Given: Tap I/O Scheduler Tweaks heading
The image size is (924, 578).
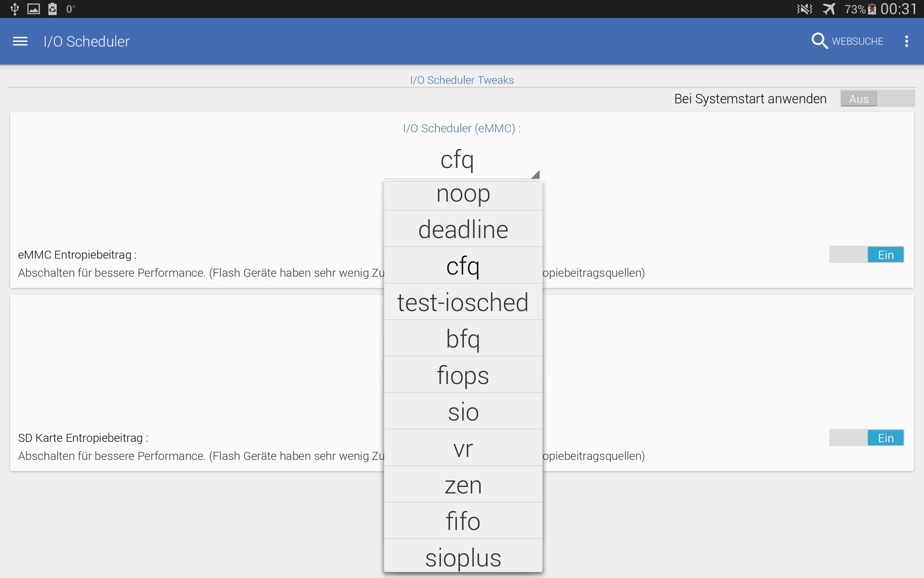Looking at the screenshot, I should (x=462, y=80).
